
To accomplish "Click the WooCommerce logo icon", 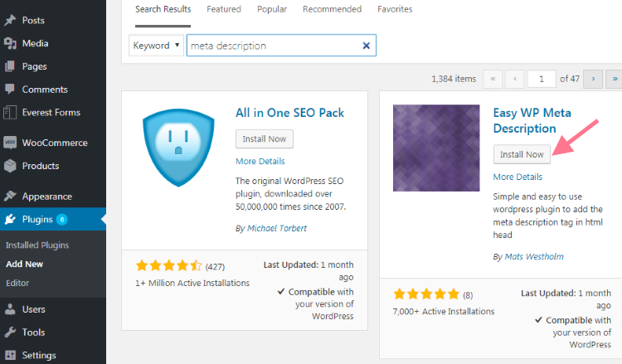I will (10, 143).
